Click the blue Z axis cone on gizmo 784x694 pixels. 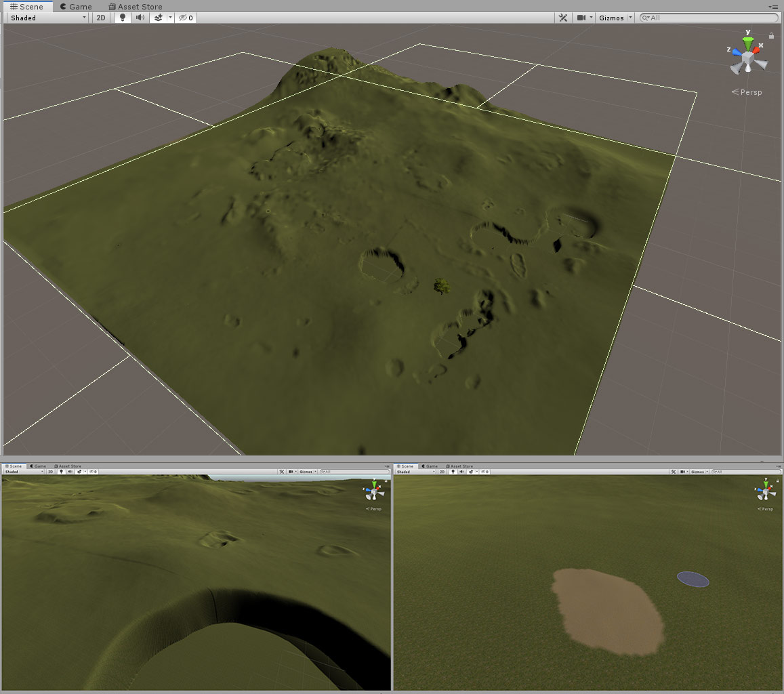(737, 52)
